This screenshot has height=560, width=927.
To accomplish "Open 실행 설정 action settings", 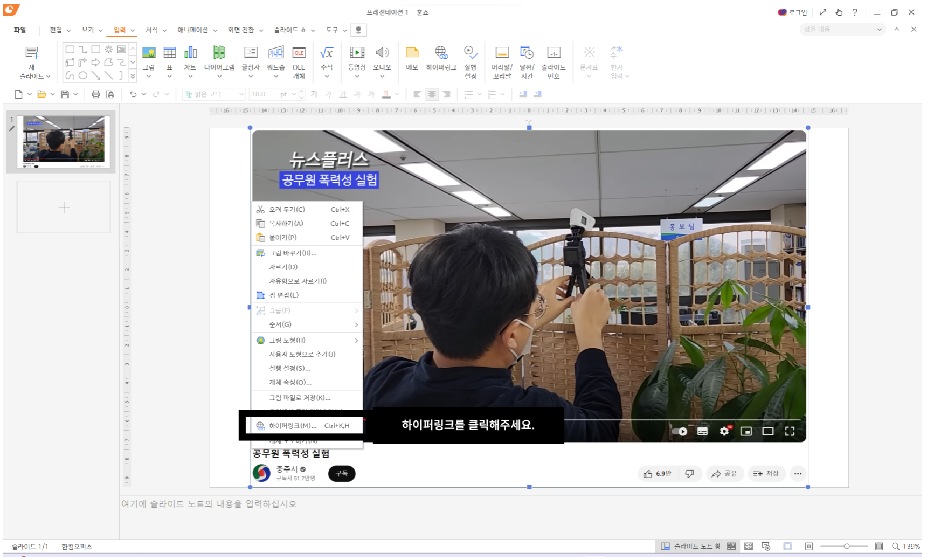I will point(471,62).
